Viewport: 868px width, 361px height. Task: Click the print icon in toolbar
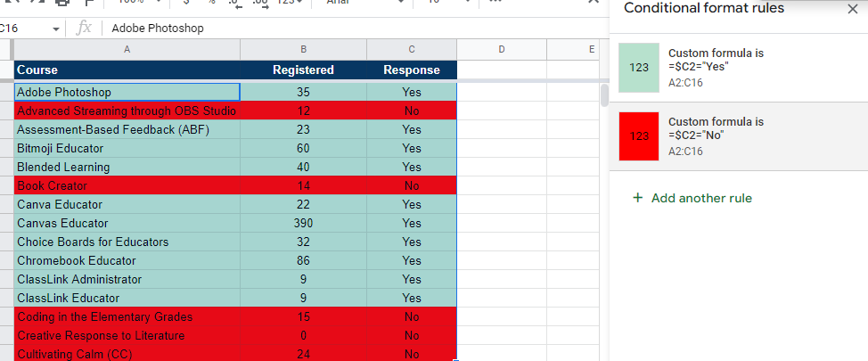62,2
